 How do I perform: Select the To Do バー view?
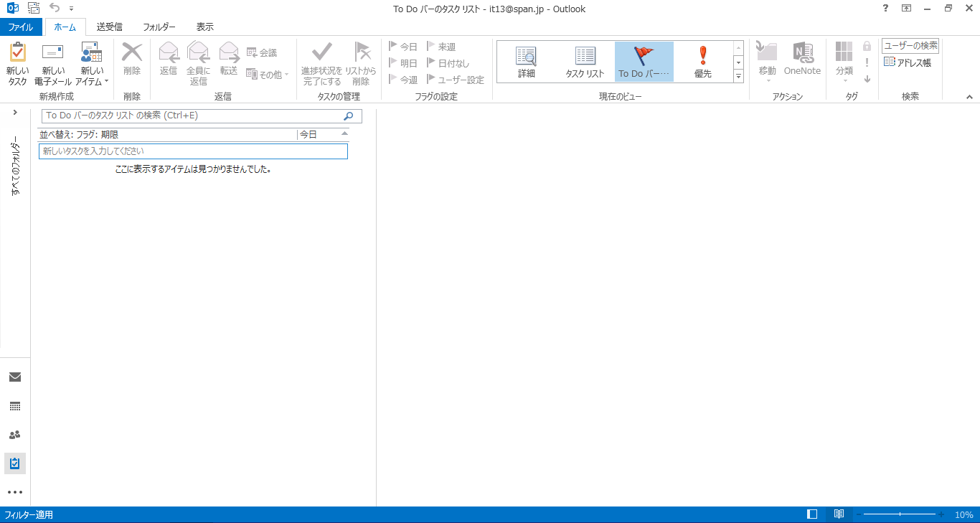coord(644,62)
